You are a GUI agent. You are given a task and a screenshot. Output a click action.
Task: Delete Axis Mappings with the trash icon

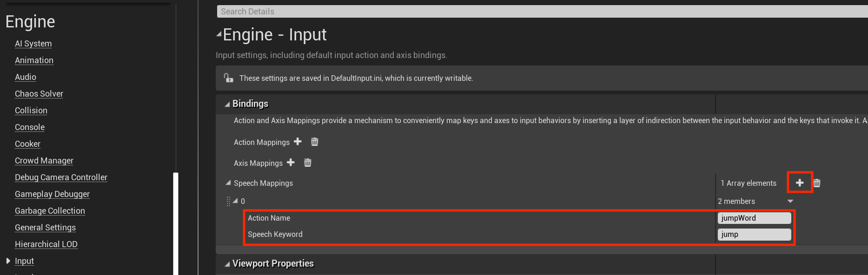point(307,163)
